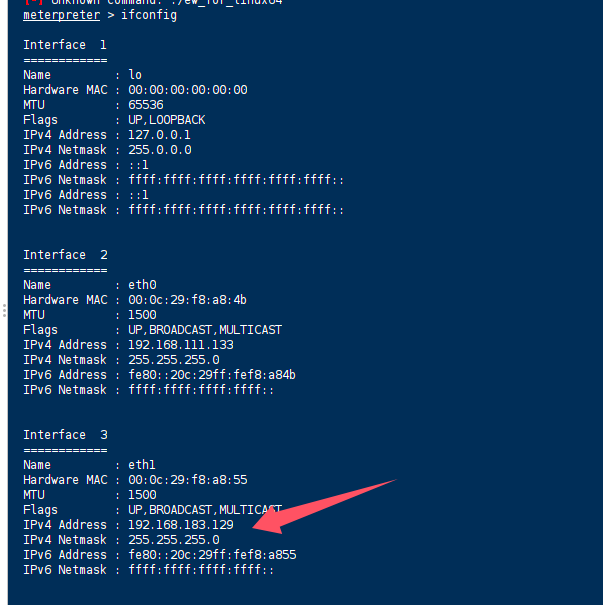Click the eth0 interface name

click(143, 285)
